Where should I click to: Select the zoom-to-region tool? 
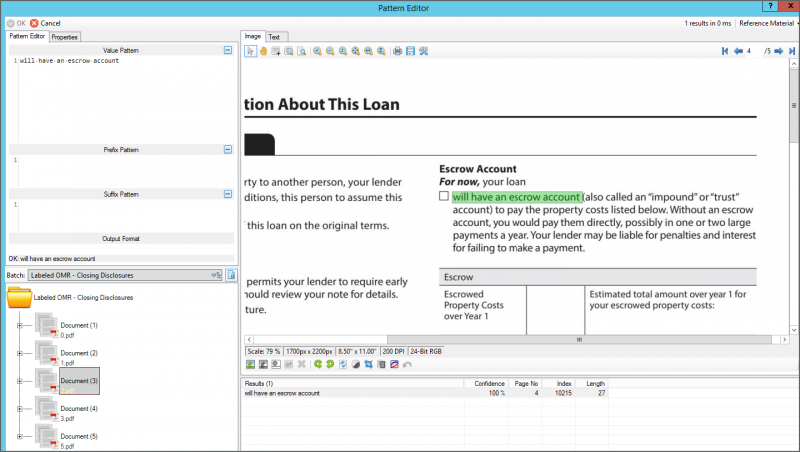289,51
